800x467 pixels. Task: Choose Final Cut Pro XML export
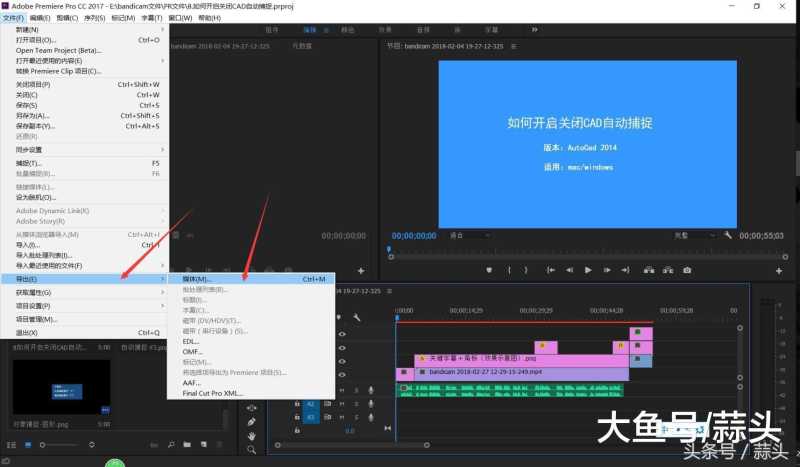click(251, 394)
